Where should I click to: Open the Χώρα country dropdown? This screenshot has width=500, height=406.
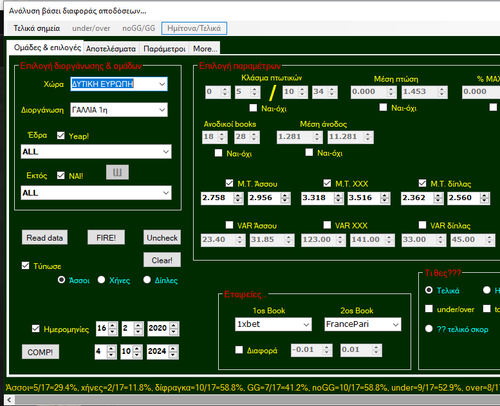coord(119,84)
